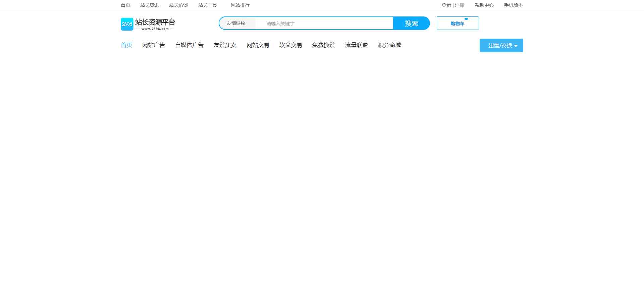Visit the 积分商城 points mall
This screenshot has height=300, width=644.
coord(389,45)
